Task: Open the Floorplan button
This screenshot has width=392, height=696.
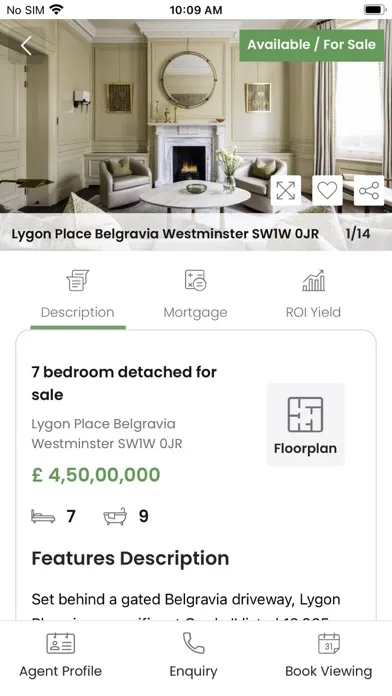Action: (x=305, y=425)
